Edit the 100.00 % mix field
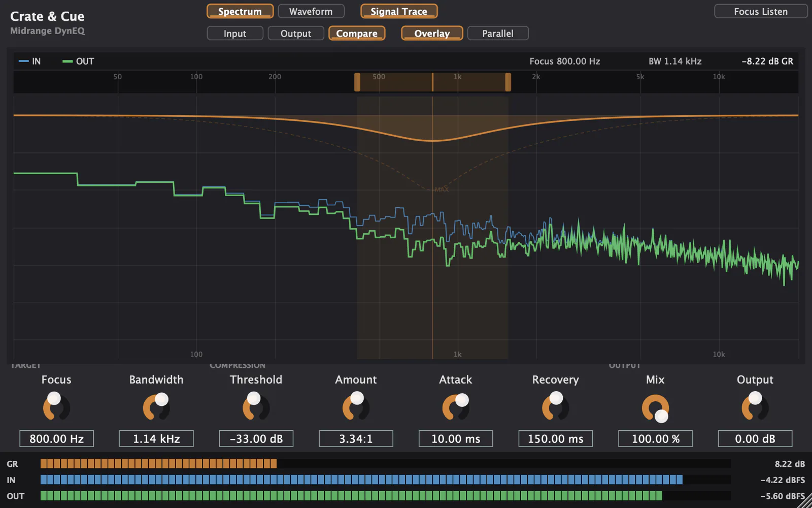The height and width of the screenshot is (508, 812). pyautogui.click(x=655, y=438)
